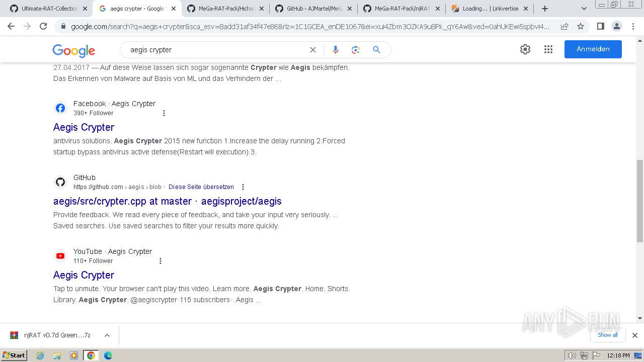This screenshot has height=362, width=644.
Task: Open Google apps grid
Action: pos(548,49)
